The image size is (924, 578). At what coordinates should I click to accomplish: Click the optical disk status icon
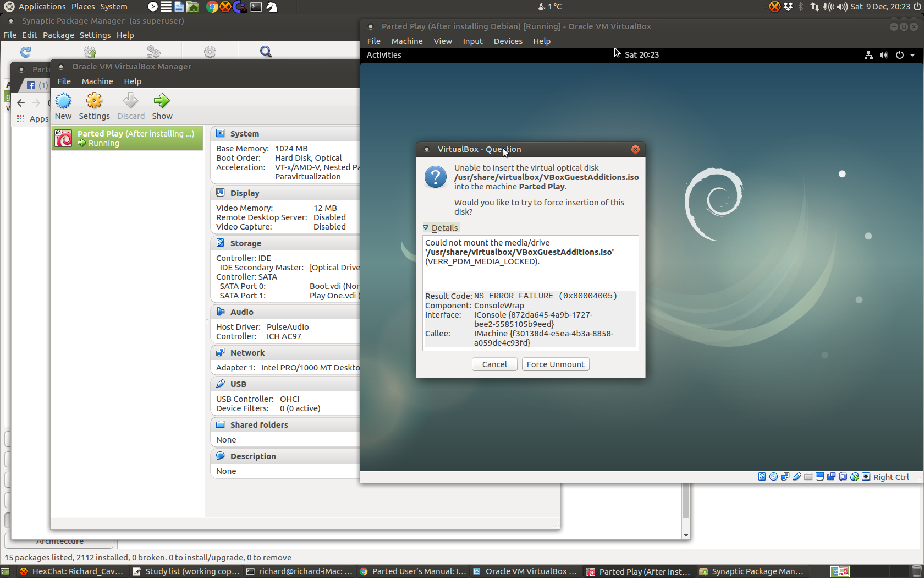[773, 477]
